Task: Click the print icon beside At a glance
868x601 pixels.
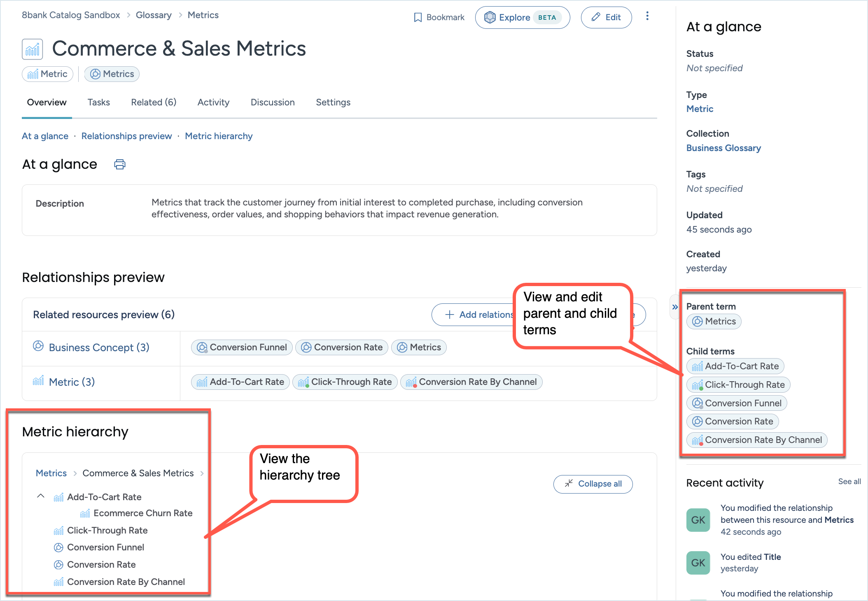Action: pyautogui.click(x=119, y=165)
